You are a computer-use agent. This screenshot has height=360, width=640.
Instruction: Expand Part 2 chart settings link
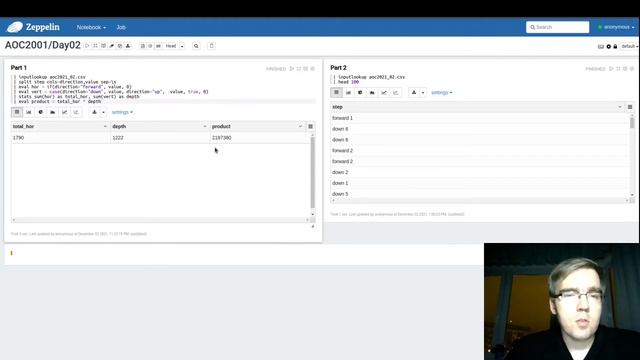442,93
